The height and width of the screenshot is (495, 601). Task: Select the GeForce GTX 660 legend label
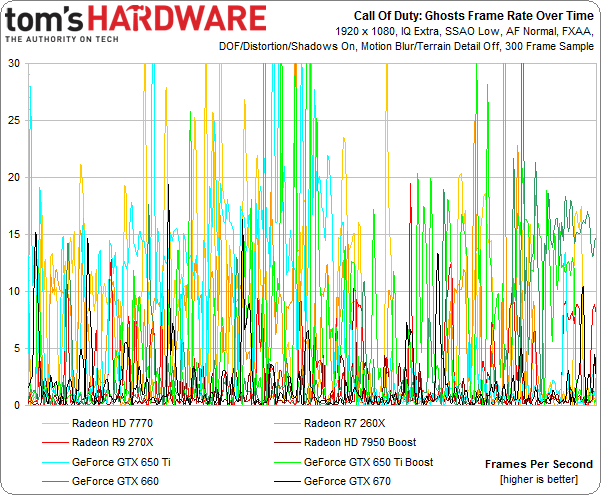(115, 481)
